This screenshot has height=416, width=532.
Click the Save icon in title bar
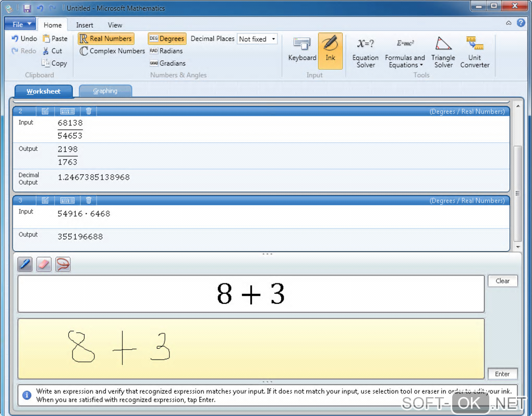[27, 8]
